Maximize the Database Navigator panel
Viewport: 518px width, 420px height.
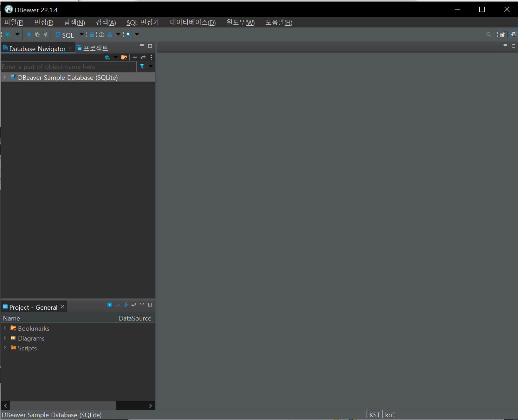(150, 46)
